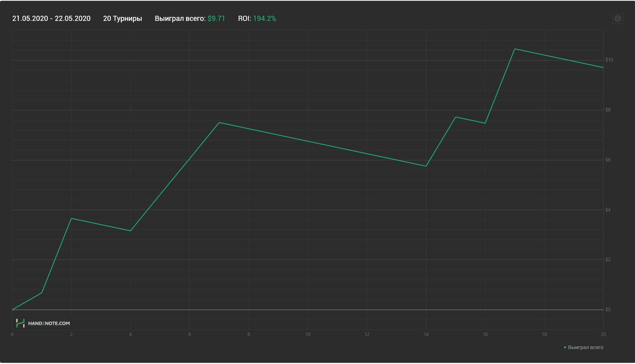This screenshot has height=364, width=635.
Task: Toggle the 'Выиграл всего' legend entry
Action: click(x=584, y=347)
